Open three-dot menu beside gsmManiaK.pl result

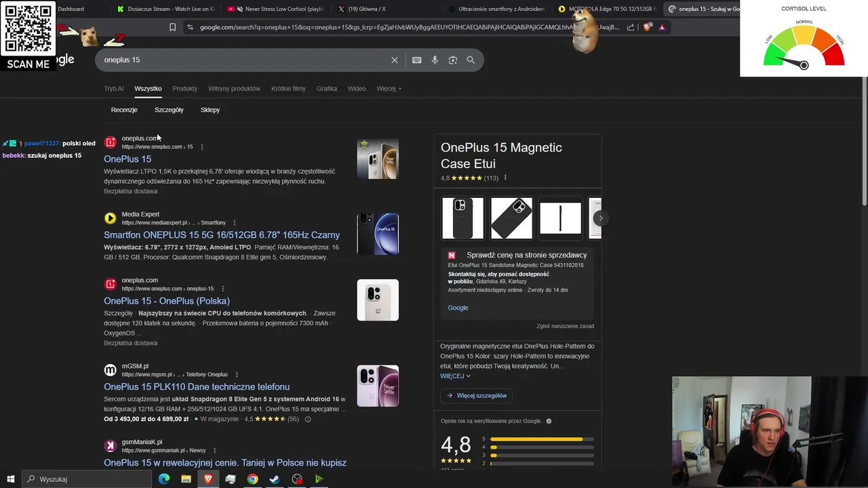point(214,450)
